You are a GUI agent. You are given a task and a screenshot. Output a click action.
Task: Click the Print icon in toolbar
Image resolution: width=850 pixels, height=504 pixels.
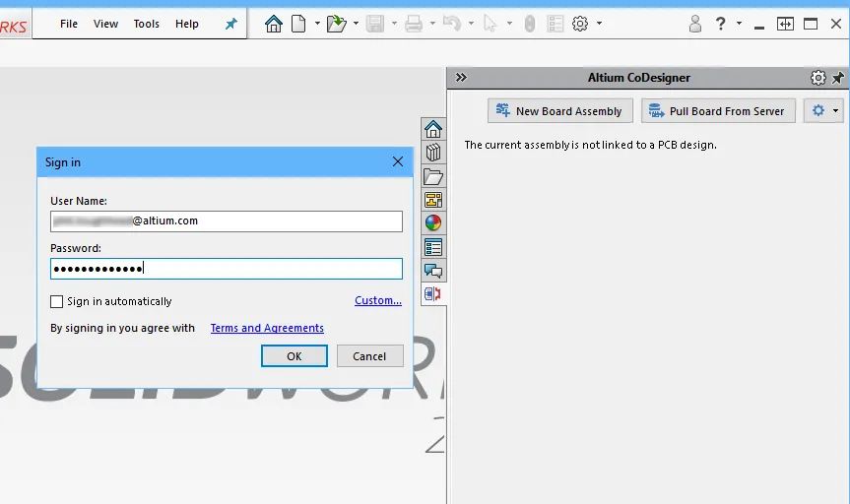coord(414,24)
